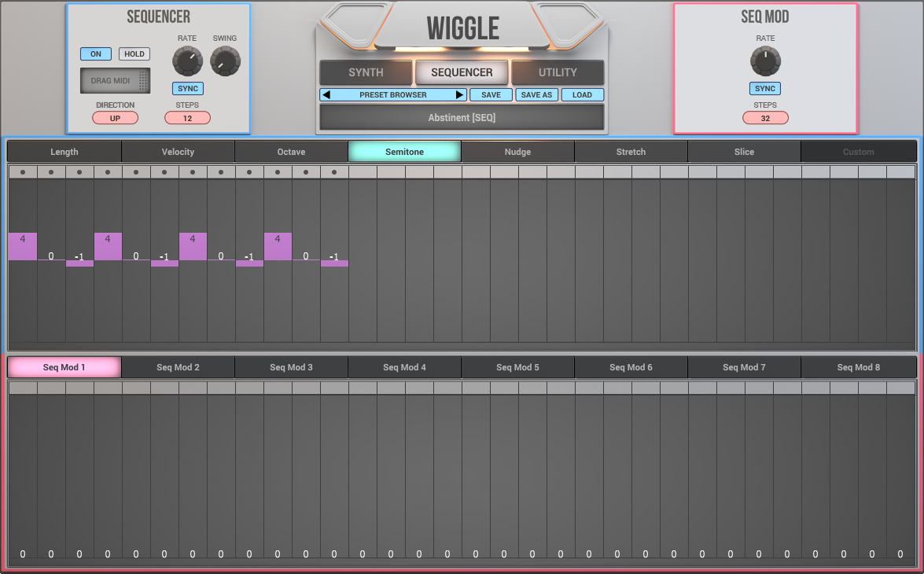
Task: Turn off the sequencer ON button
Action: [x=95, y=54]
